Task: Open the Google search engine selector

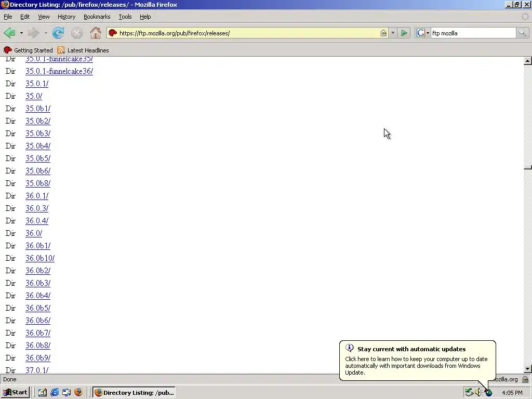Action: point(423,33)
